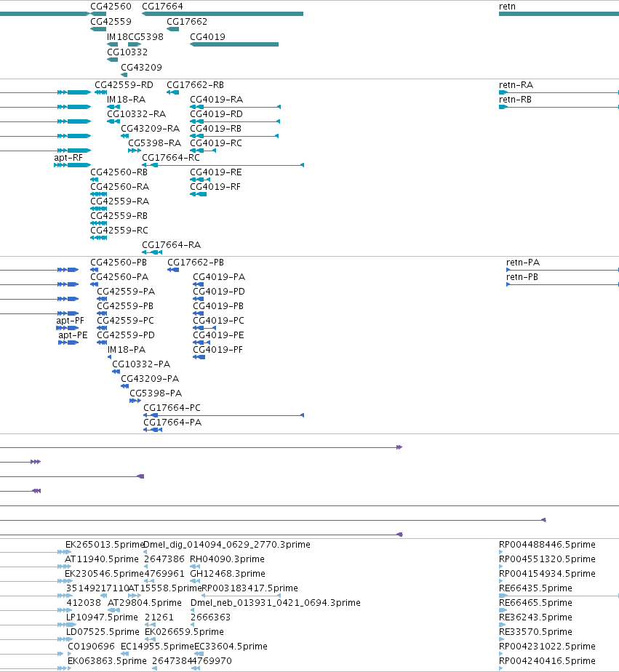Select transcript label IM18-RA
Screen dimensions: 619x672
tap(127, 100)
